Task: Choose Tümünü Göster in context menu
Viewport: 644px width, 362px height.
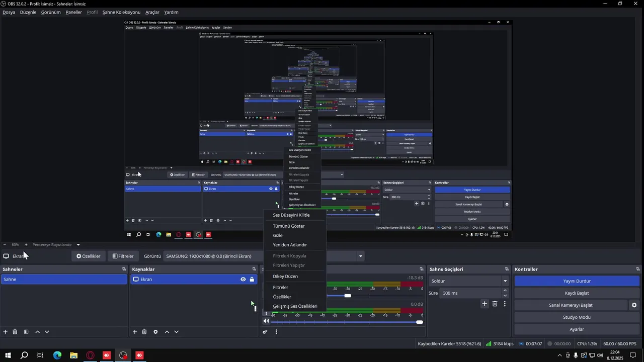Action: pos(295,226)
